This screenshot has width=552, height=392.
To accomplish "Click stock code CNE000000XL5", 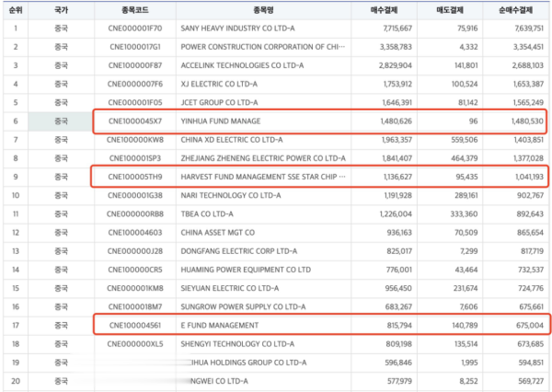I will point(135,344).
